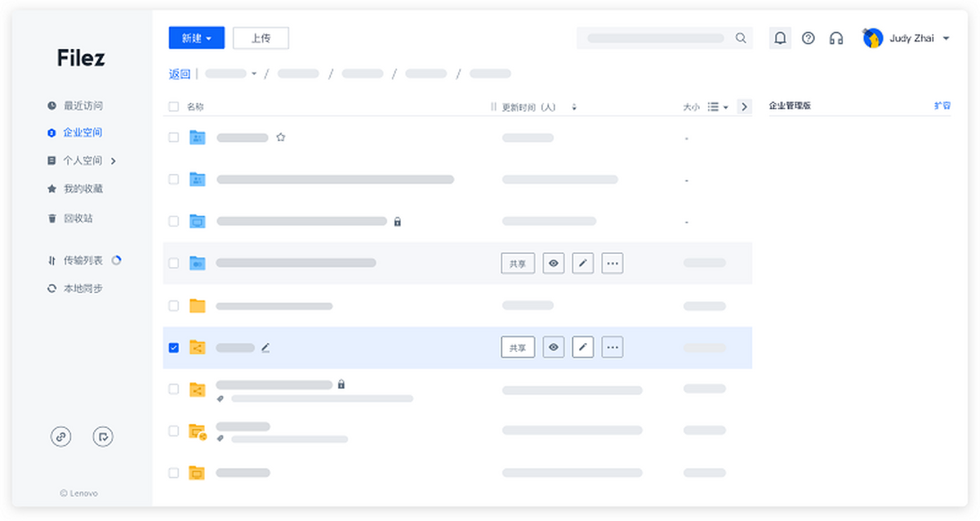Click the 上传 button
The width and height of the screenshot is (980, 521).
click(261, 38)
